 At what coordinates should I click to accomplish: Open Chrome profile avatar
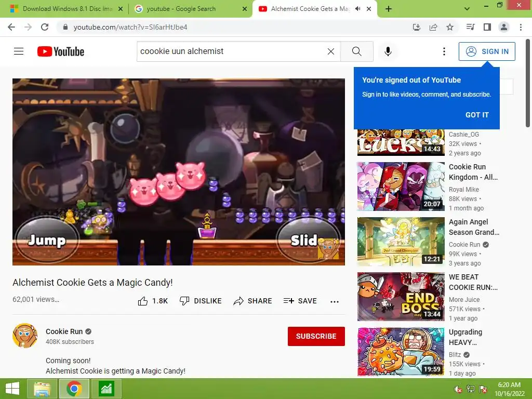[504, 27]
